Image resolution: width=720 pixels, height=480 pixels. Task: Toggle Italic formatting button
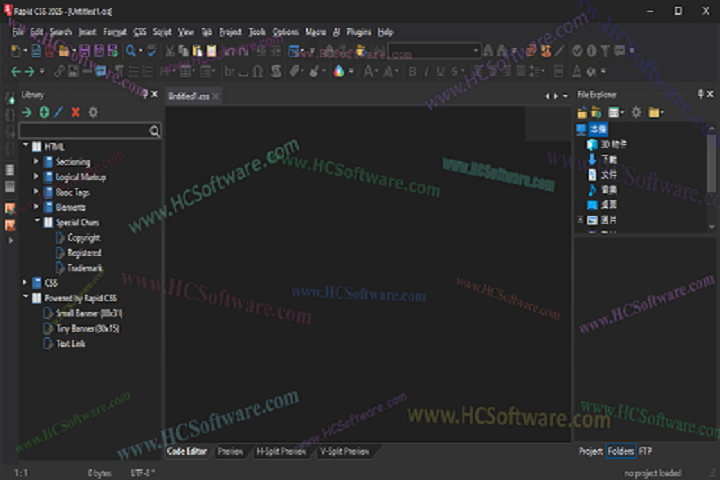[426, 72]
